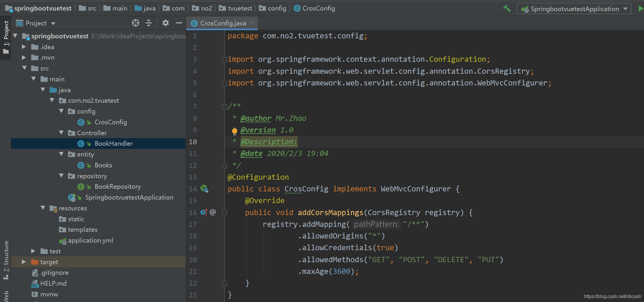644x302 pixels.
Task: Click the config breadcrumb
Action: click(x=277, y=8)
